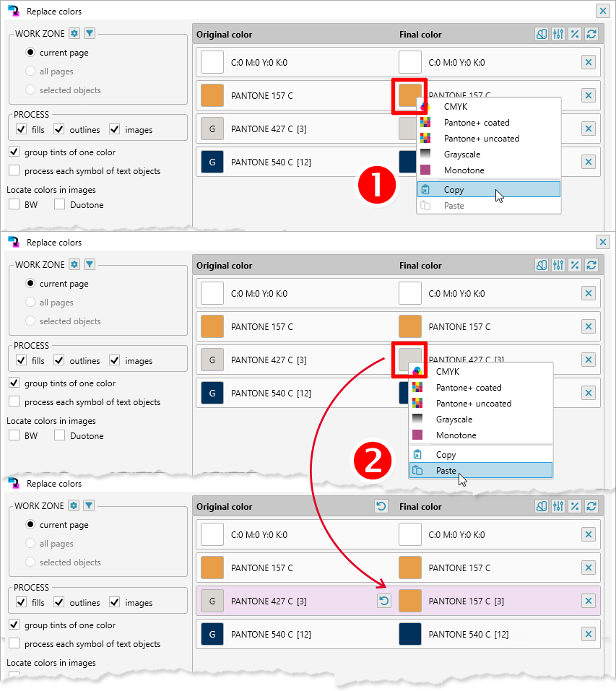
Task: Choose CMYK in middle context menu
Action: pos(481,372)
